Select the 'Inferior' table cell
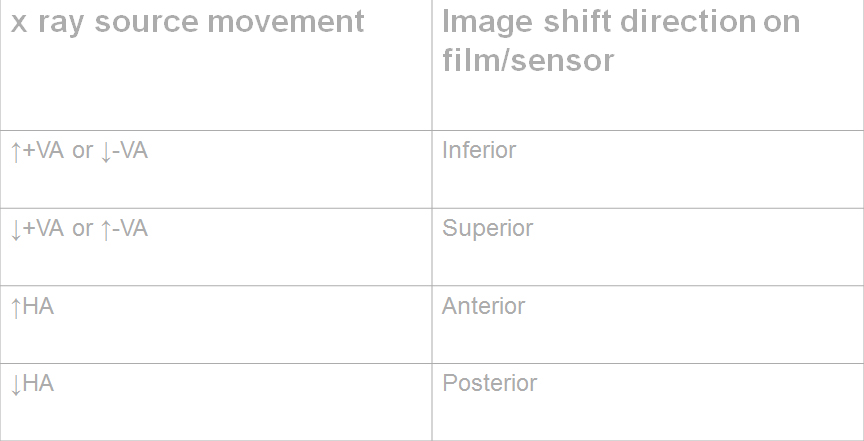 pos(648,170)
